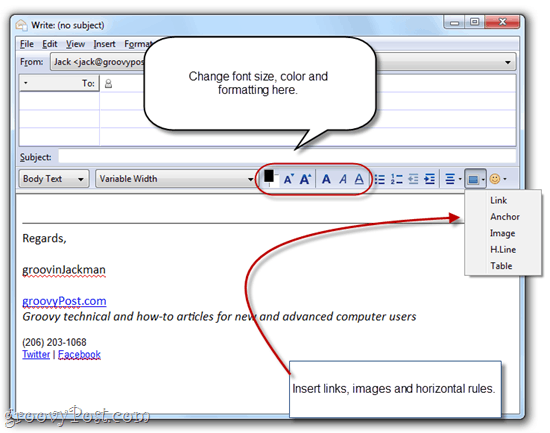Screen dimensions: 550x433
Task: Indent text with the increase indent icon
Action: (x=430, y=179)
